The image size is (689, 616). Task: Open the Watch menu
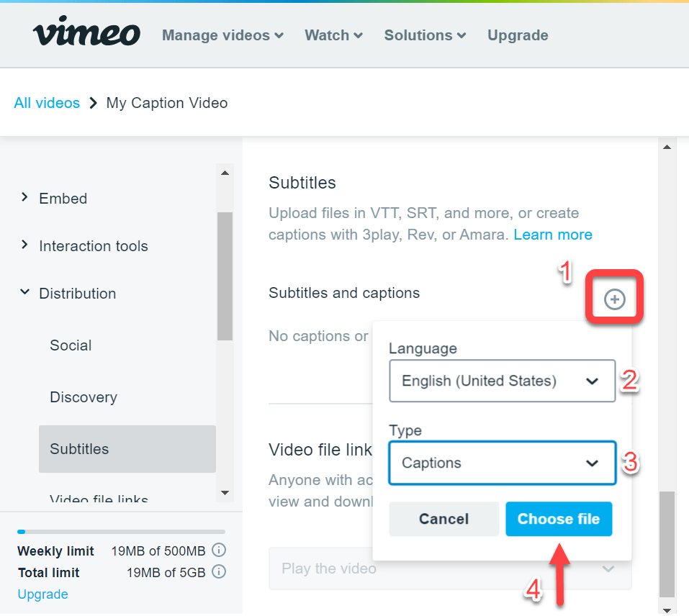click(x=334, y=35)
